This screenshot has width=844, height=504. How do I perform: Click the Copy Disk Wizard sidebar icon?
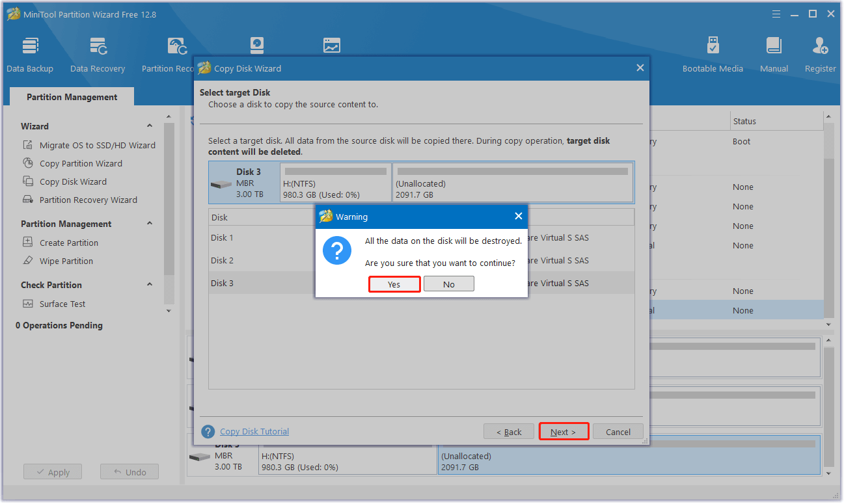tap(28, 181)
